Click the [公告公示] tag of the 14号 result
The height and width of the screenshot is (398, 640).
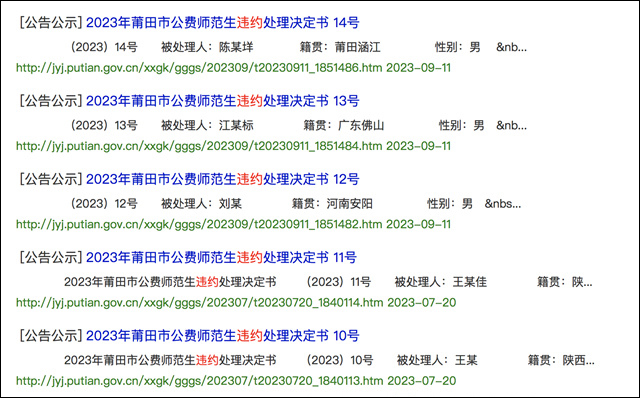tap(51, 22)
